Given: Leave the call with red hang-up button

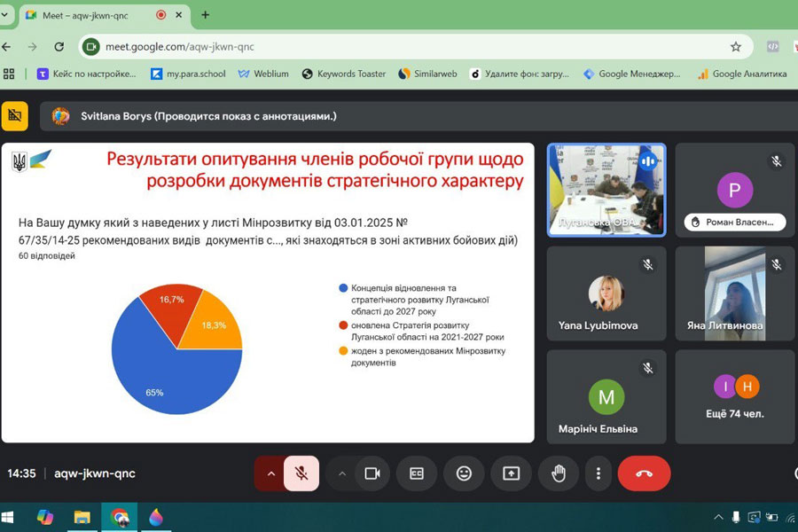Looking at the screenshot, I should (x=644, y=473).
